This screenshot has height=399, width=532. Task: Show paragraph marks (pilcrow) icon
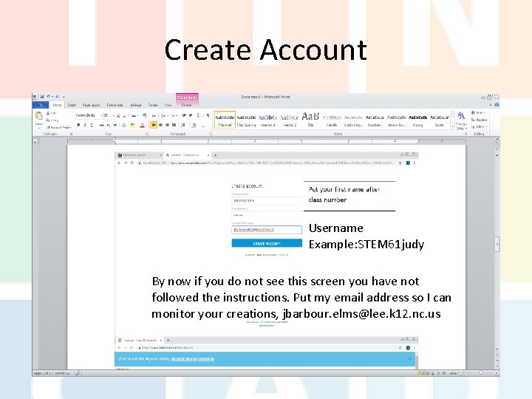208,116
